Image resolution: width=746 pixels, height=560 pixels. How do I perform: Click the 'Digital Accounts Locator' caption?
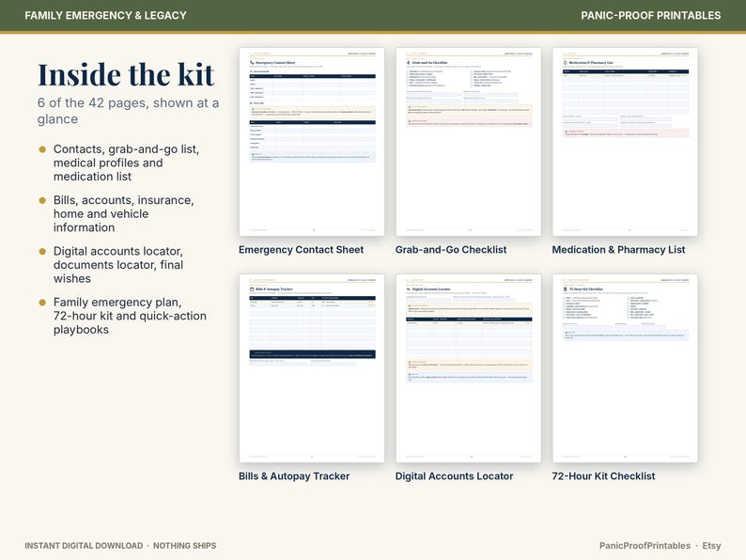(455, 476)
